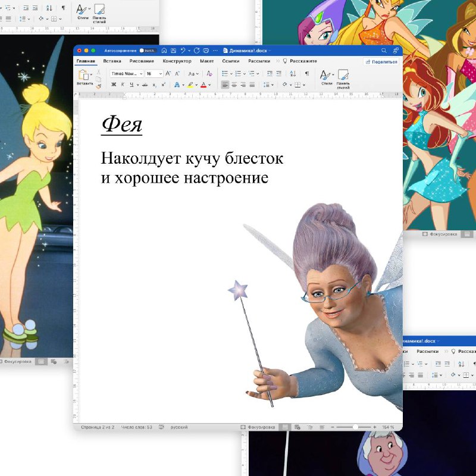476x476 pixels.
Task: Open the Рисование tab in front window
Action: (142, 61)
